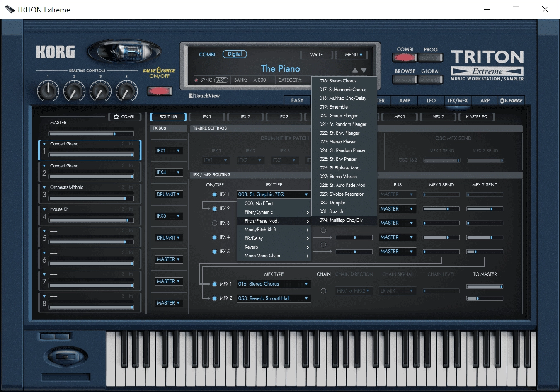The image size is (560, 392).
Task: Open MFX 2 type dropdown 053: Reverb SmoothHall
Action: (274, 298)
